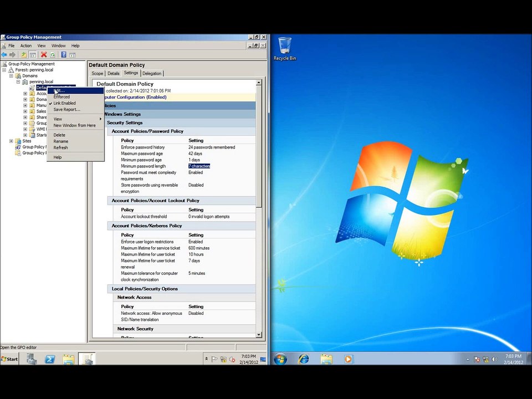Expand the Sales folder node
Viewport: 532px width, 399px height.
click(x=25, y=111)
